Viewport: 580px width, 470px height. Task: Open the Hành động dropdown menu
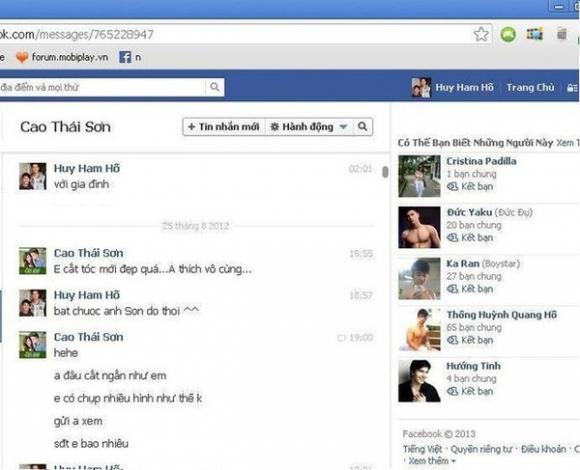click(308, 127)
